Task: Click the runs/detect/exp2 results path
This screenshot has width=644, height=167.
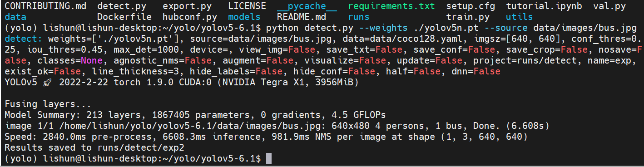Action: 141,148
